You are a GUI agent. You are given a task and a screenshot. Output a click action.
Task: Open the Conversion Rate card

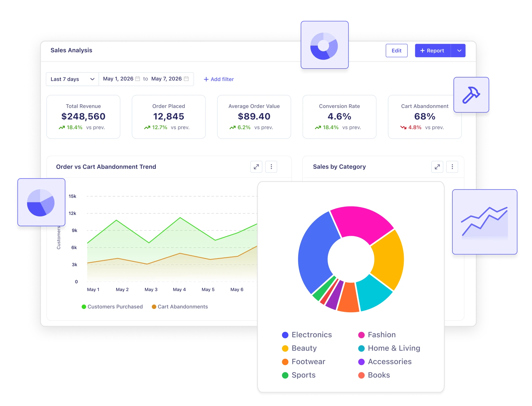340,117
